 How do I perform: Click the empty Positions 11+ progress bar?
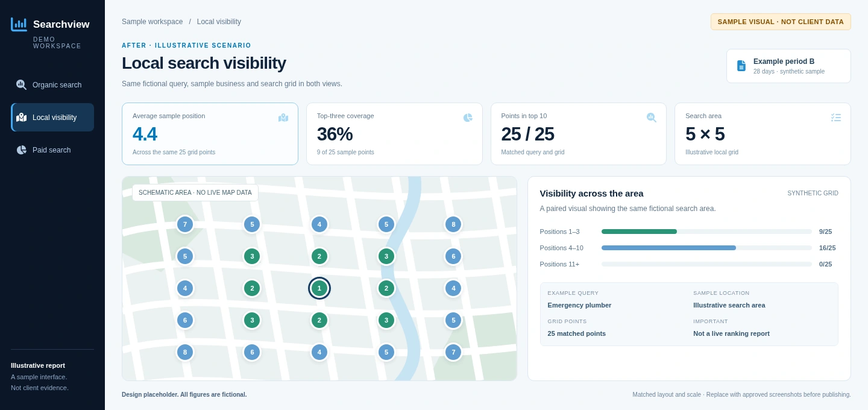coord(706,264)
